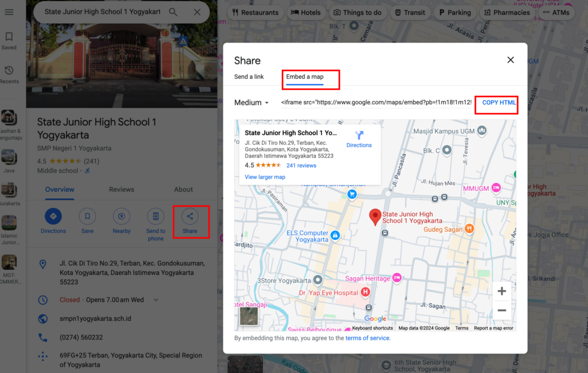Click the iframe embed code field
The width and height of the screenshot is (588, 373).
coord(376,102)
